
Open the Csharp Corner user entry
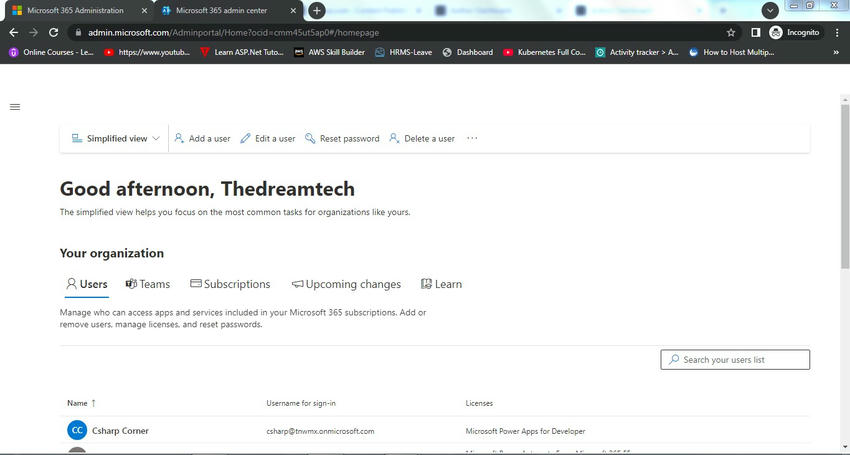(120, 431)
